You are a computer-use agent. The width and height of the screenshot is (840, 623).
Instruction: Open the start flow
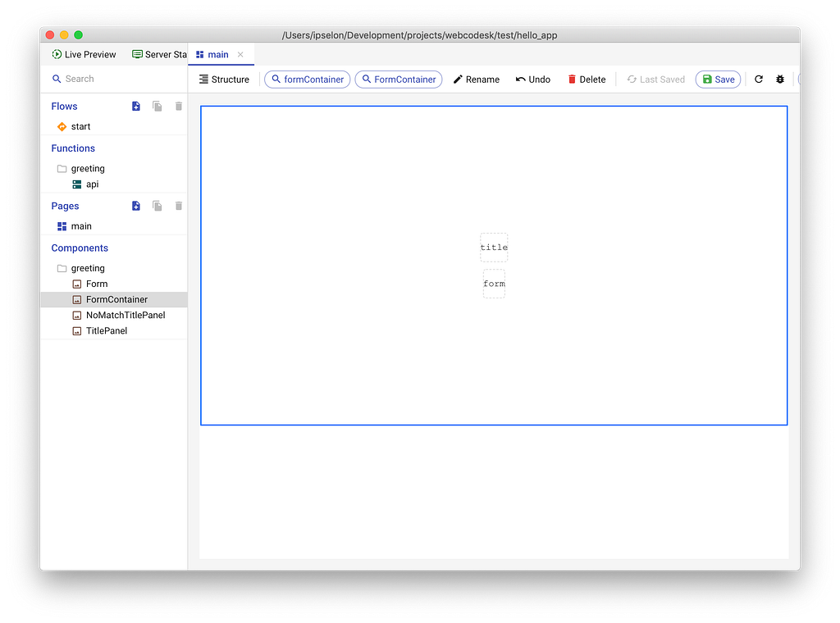click(81, 127)
